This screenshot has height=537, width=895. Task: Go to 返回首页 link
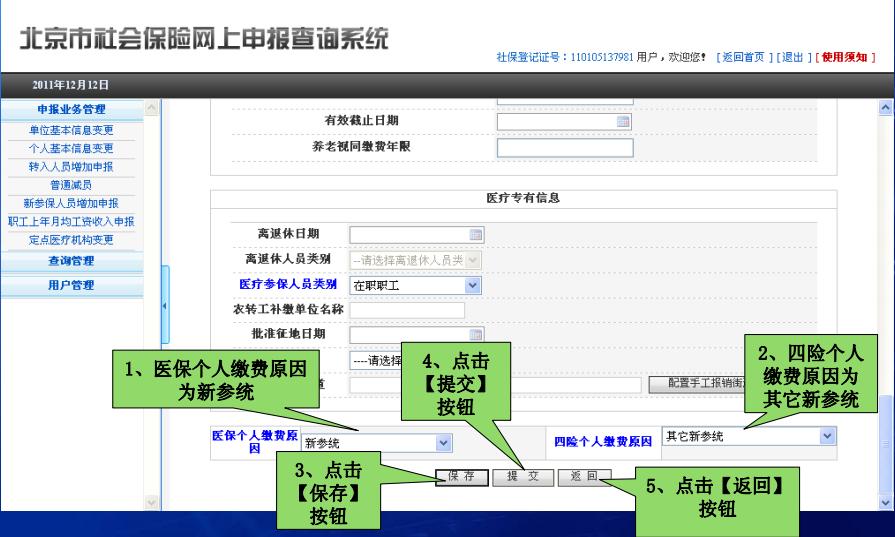click(743, 57)
